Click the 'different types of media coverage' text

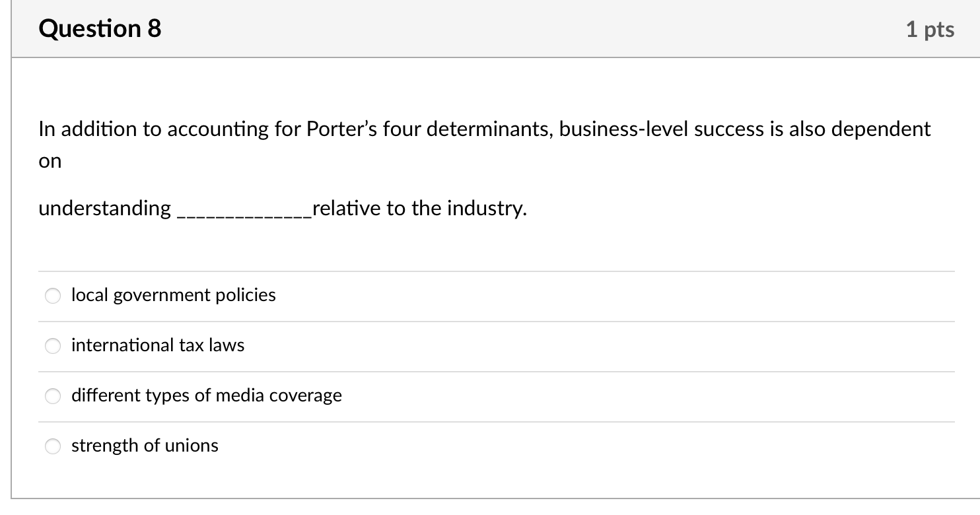207,395
